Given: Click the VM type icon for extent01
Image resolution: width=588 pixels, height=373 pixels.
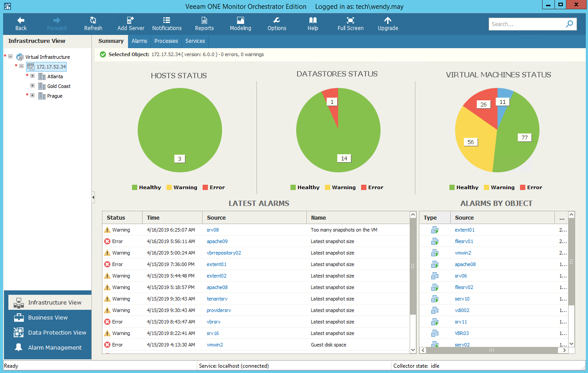Looking at the screenshot, I should (x=435, y=230).
